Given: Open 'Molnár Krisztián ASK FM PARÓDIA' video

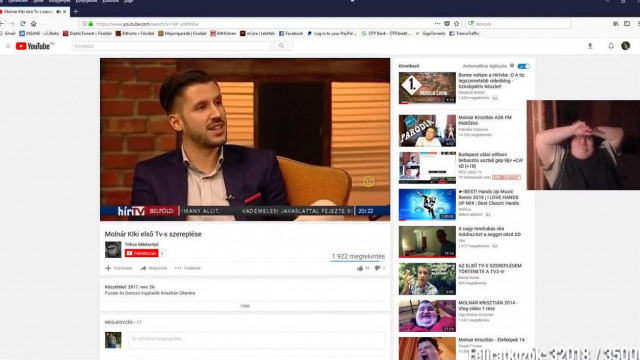Looking at the screenshot, I should (x=484, y=120).
